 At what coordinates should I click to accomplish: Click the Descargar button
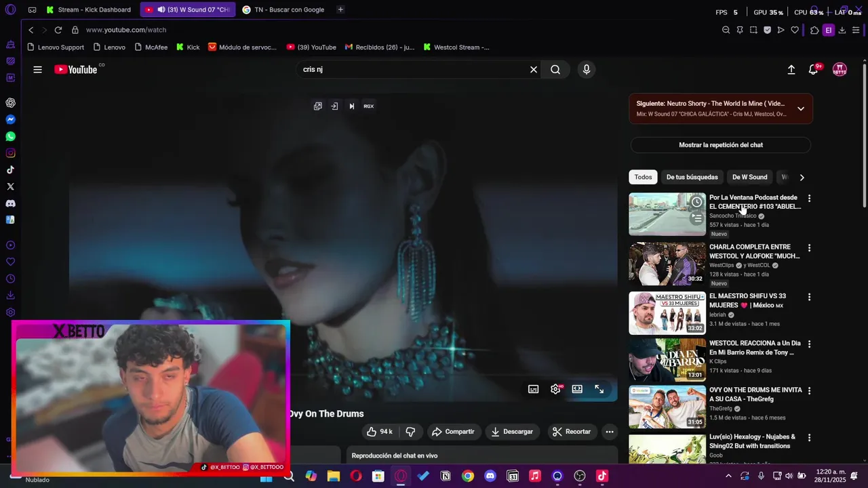(512, 432)
